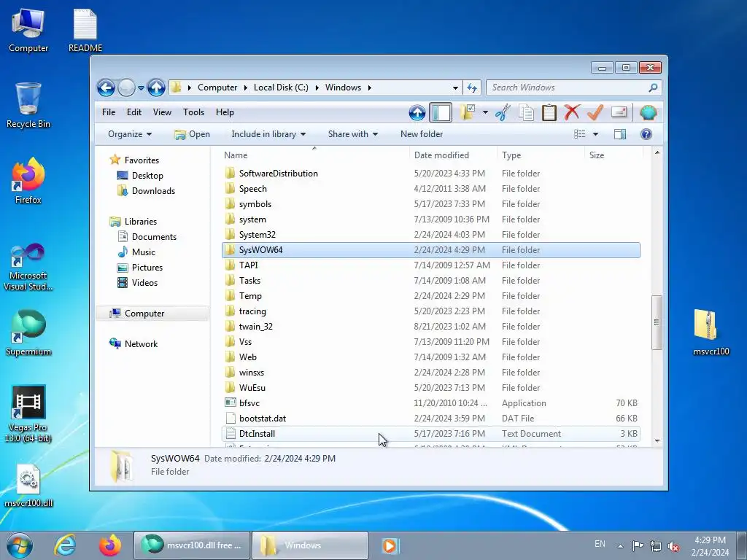747x560 pixels.
Task: Click the scrollbar down arrow in file list
Action: (x=657, y=440)
